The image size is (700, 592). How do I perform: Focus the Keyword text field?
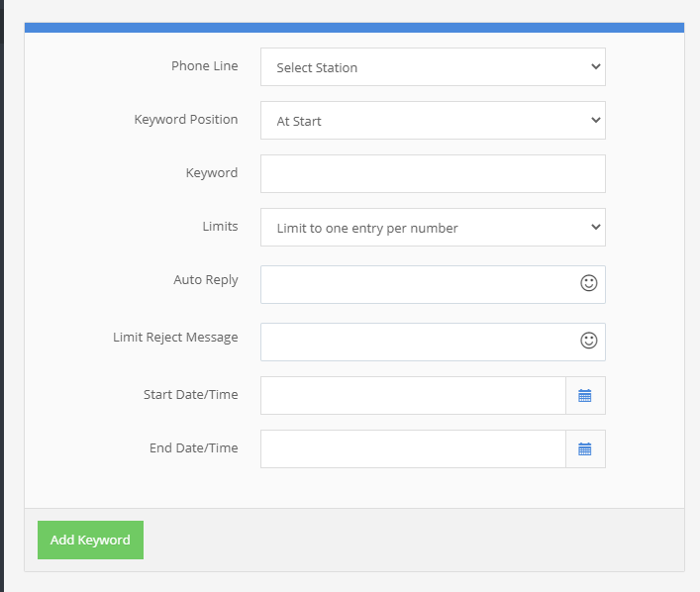[433, 173]
